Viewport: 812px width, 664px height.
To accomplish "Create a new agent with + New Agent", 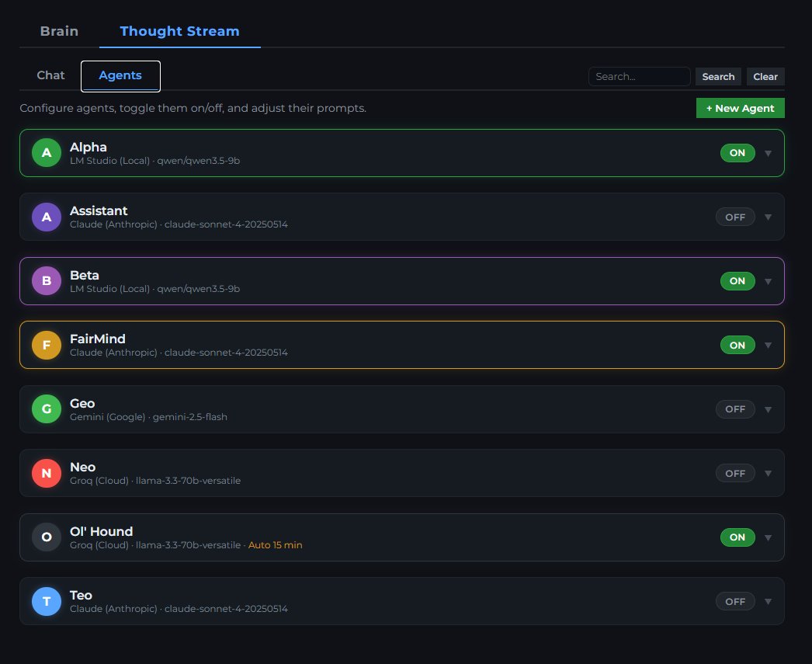I will point(740,108).
